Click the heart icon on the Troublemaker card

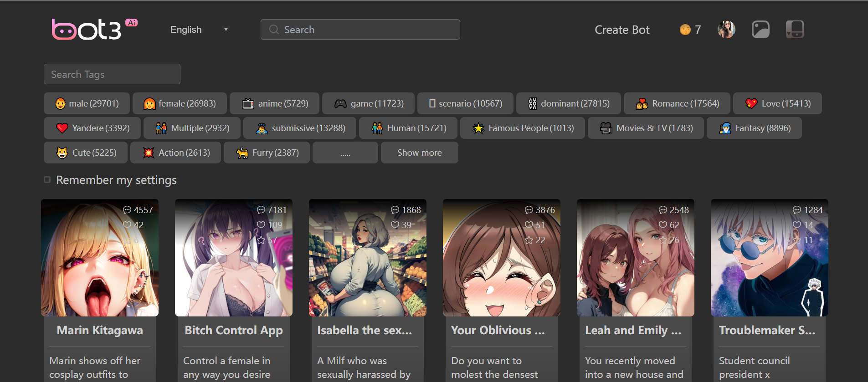point(796,225)
